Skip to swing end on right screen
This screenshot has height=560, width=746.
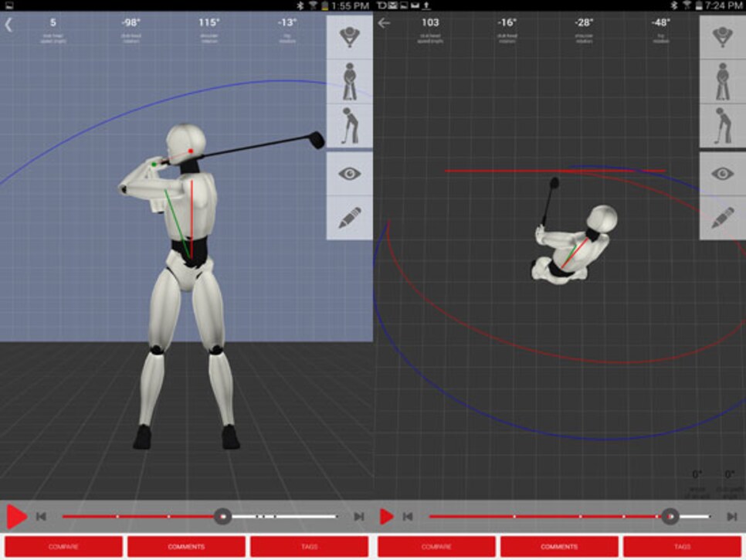(732, 516)
